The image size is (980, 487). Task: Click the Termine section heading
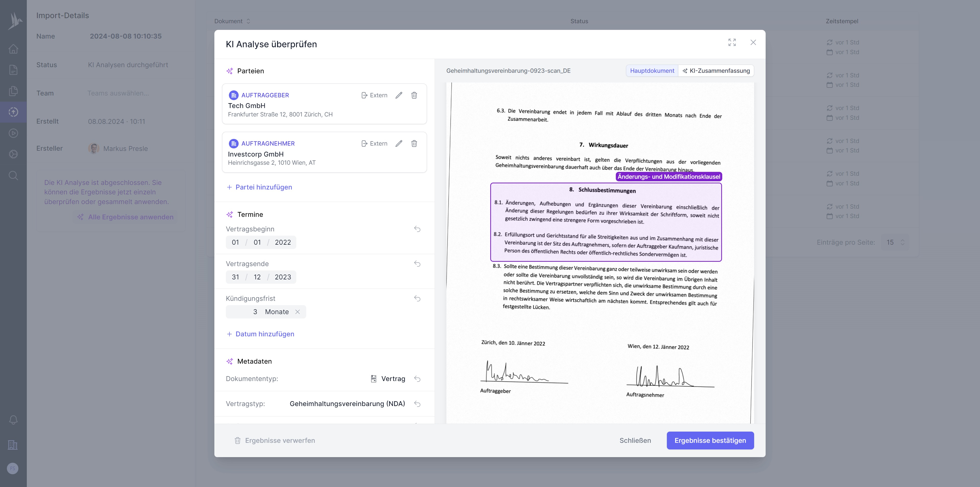coord(250,215)
